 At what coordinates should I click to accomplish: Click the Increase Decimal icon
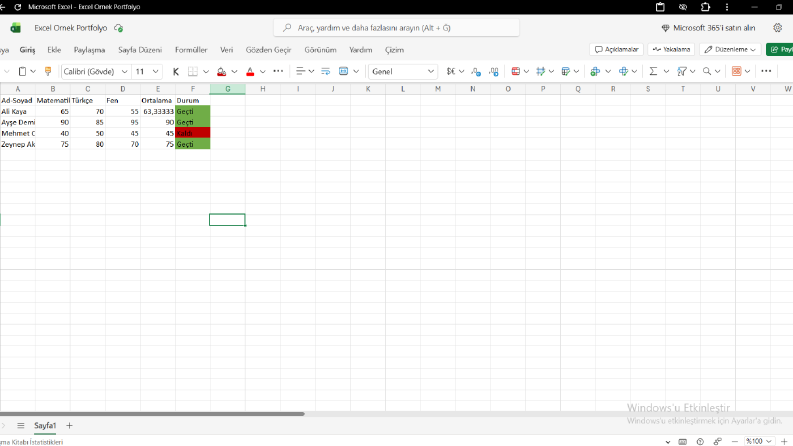494,71
